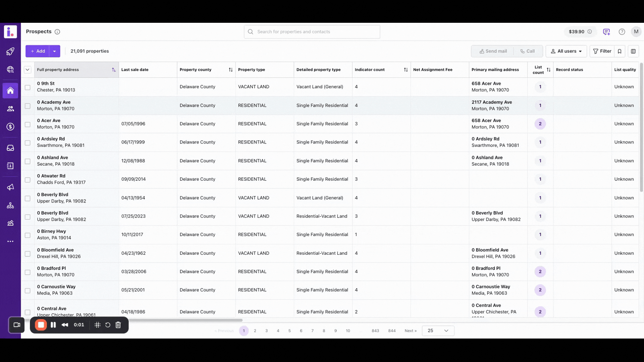This screenshot has height=362, width=644.
Task: Open the column layout settings icon
Action: (x=633, y=51)
